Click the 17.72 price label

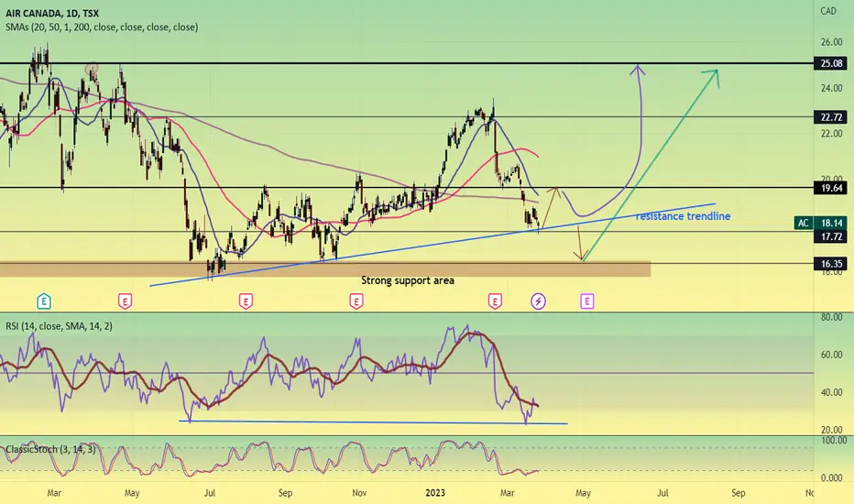pyautogui.click(x=830, y=236)
